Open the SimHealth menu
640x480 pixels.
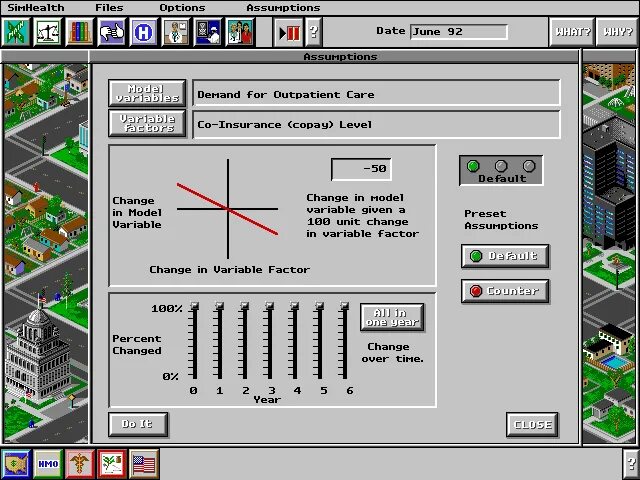pyautogui.click(x=36, y=8)
